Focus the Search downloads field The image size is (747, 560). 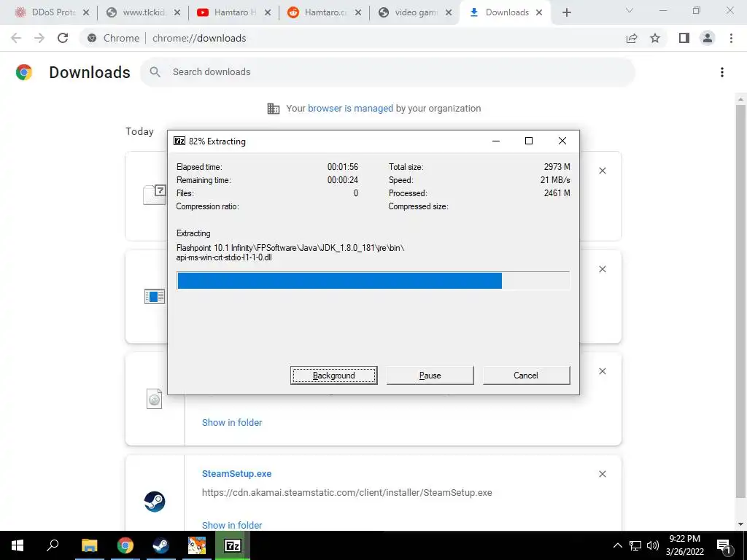[387, 72]
